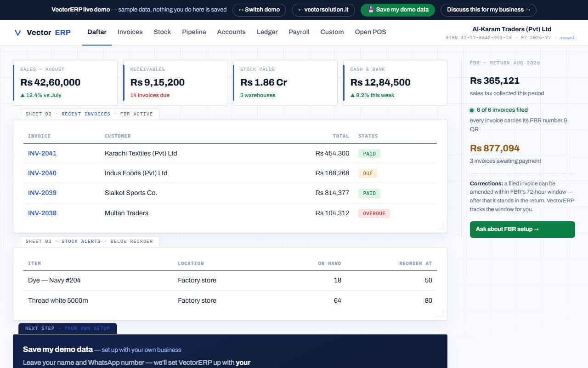588x368 pixels.
Task: Click the Thread white 5000m item row
Action: pyautogui.click(x=230, y=300)
